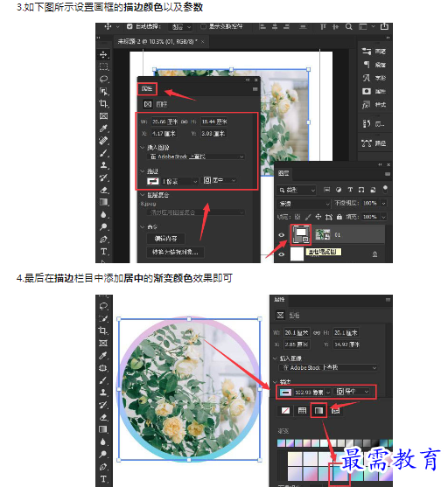The width and height of the screenshot is (448, 487).
Task: Collapse the Stroke section in step 3 Properties
Action: (143, 171)
